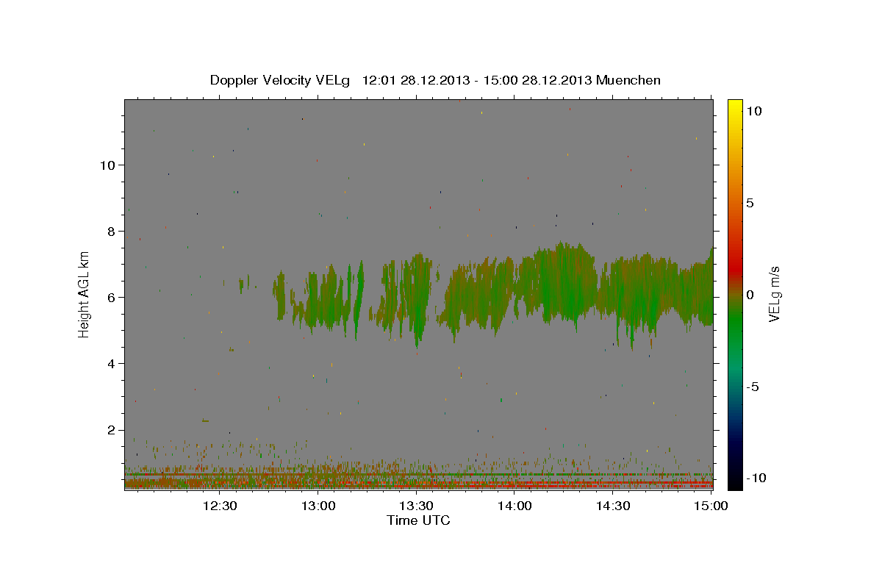This screenshot has height=588, width=882.
Task: Click the 'Muenchen' location in the title
Action: click(x=628, y=80)
